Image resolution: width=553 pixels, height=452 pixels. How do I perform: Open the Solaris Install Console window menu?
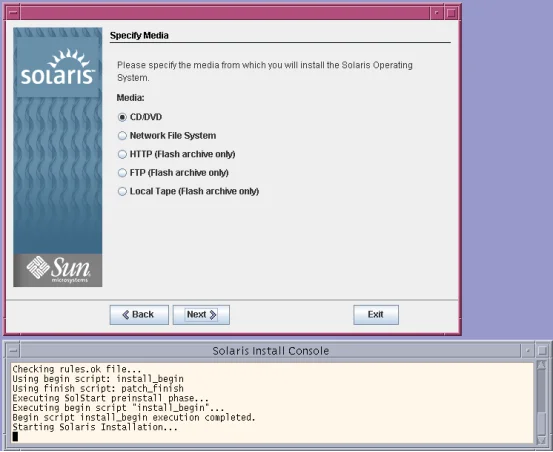13,351
